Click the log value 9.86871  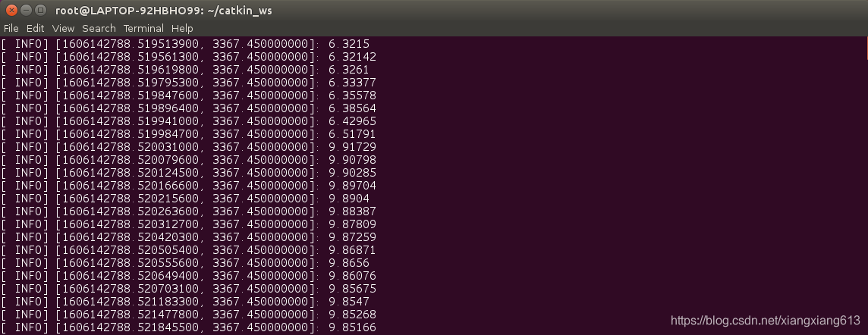tap(352, 250)
